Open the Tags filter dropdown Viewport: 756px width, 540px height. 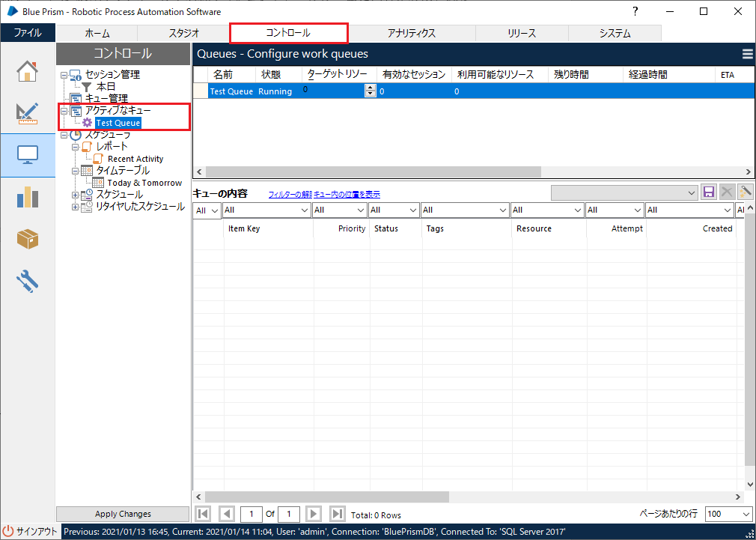coord(465,210)
